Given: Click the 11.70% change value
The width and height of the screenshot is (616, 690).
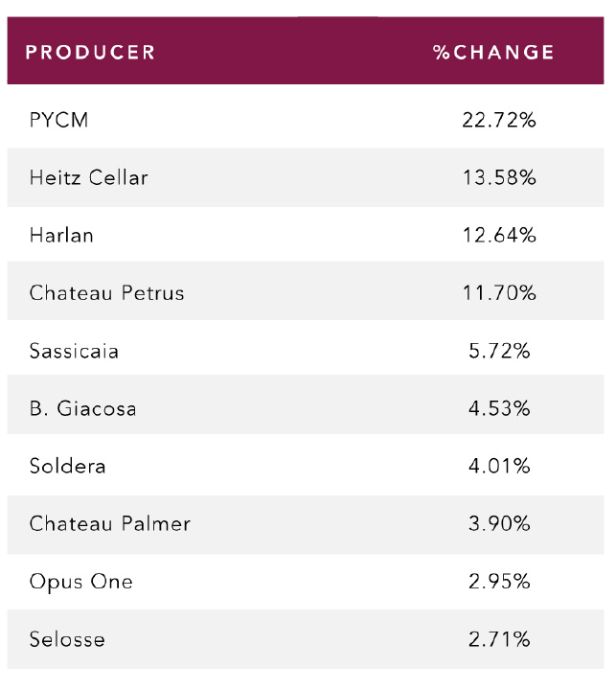Looking at the screenshot, I should 499,293.
